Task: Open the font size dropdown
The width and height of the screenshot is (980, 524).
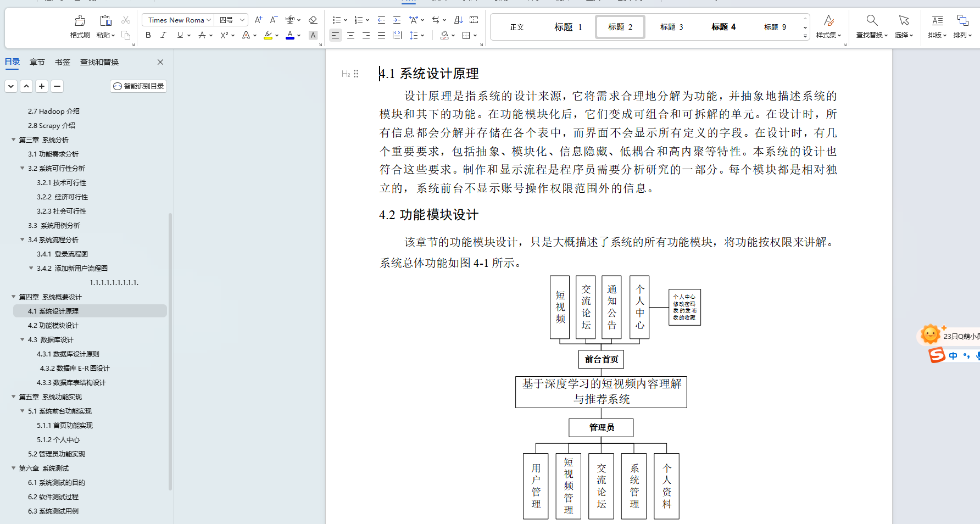Action: point(242,20)
